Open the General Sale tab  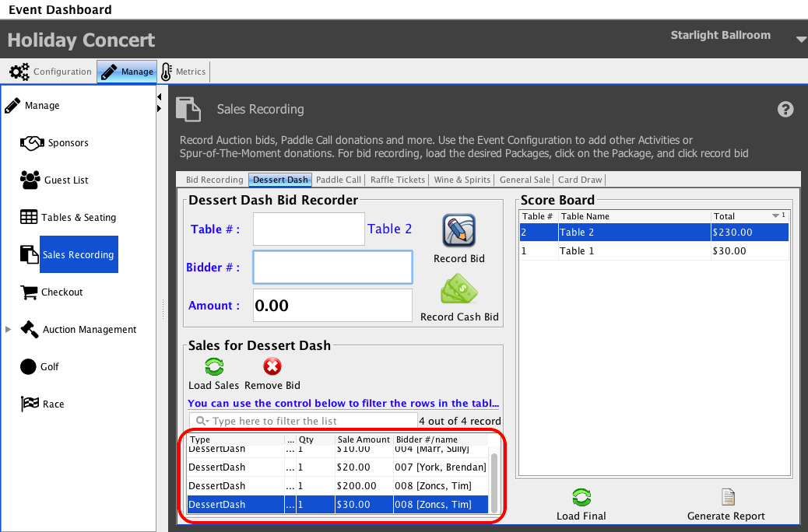click(x=525, y=180)
